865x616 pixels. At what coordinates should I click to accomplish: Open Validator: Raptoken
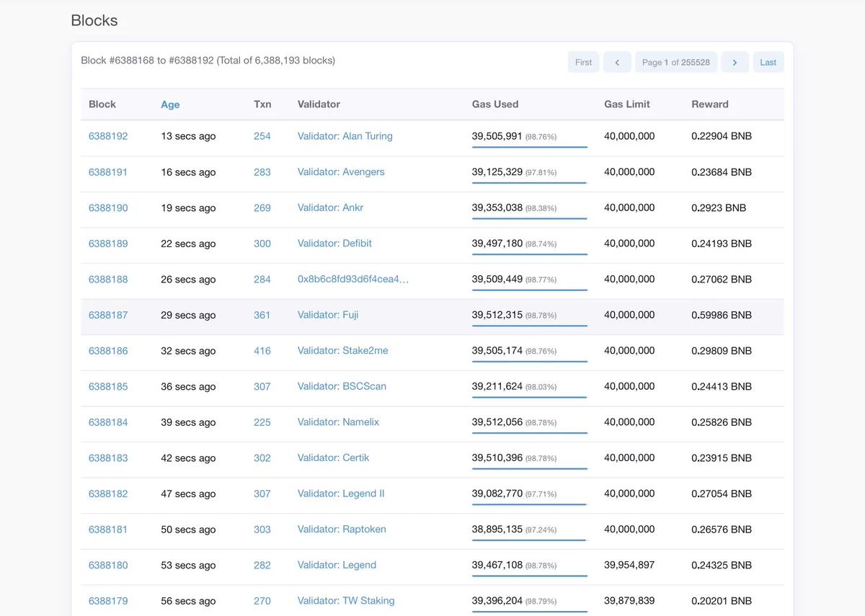click(x=342, y=530)
